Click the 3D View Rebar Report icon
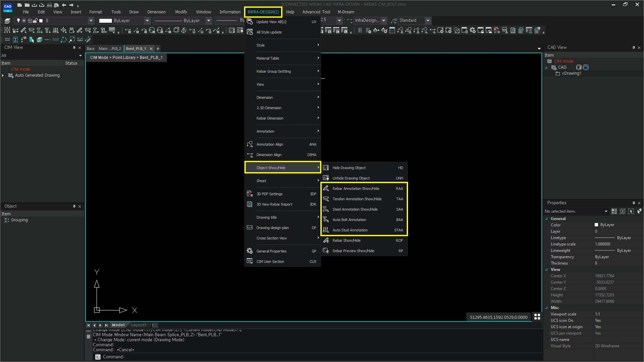The image size is (644, 362). [x=250, y=204]
